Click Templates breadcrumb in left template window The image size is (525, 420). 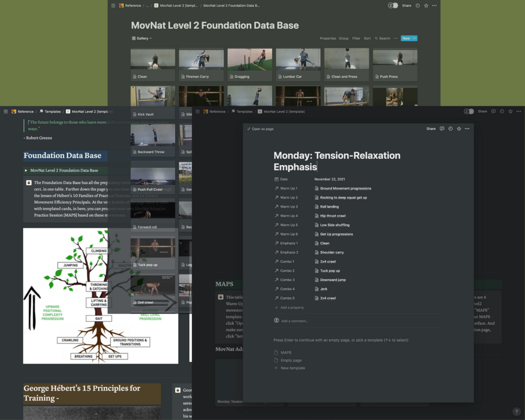[50, 112]
